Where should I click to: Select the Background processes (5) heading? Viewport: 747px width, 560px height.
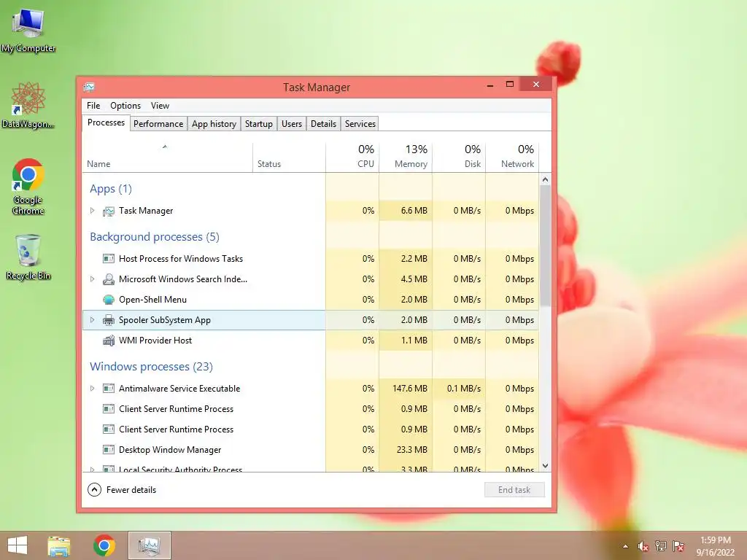pyautogui.click(x=155, y=237)
